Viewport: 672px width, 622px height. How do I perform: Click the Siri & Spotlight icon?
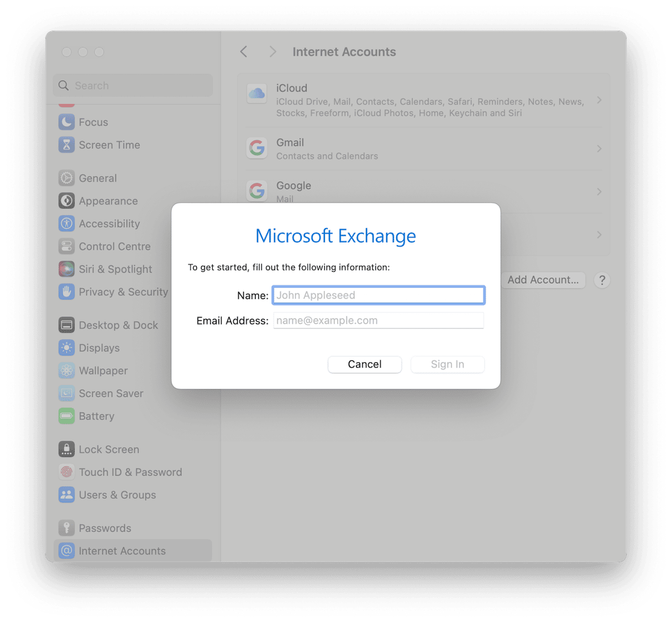66,269
